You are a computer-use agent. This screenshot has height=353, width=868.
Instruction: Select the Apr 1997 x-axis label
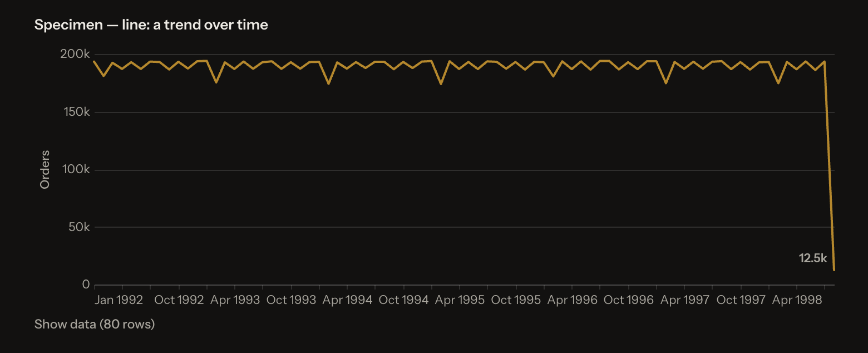[684, 300]
